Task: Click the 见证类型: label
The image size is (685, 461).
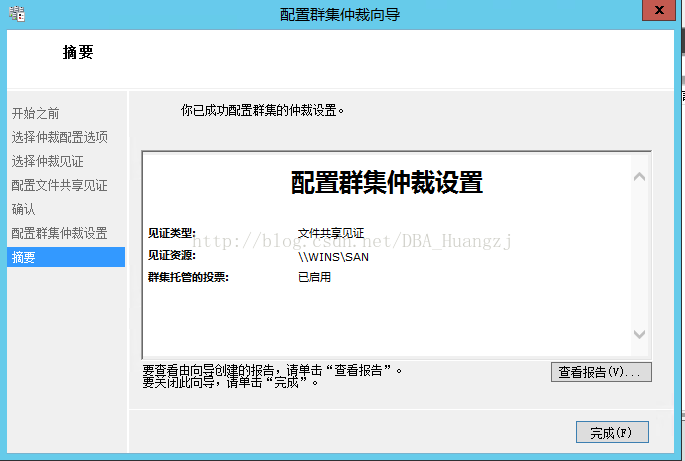Action: coord(172,233)
